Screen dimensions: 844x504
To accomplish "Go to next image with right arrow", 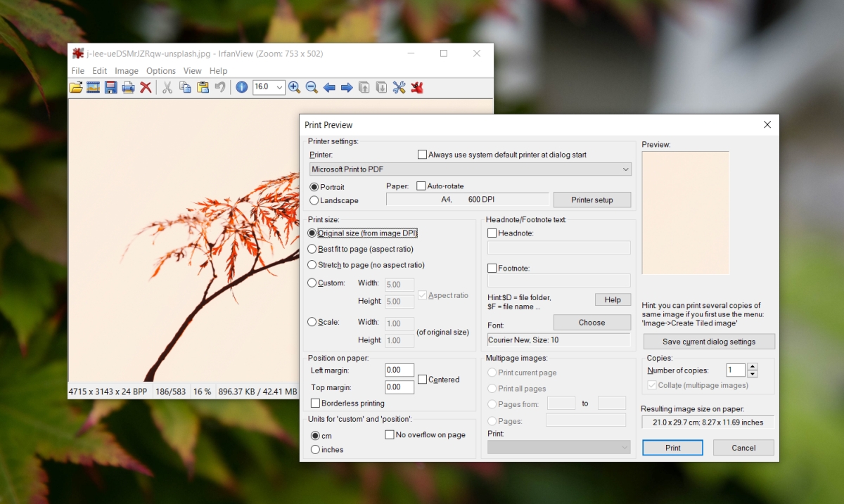I will 347,87.
